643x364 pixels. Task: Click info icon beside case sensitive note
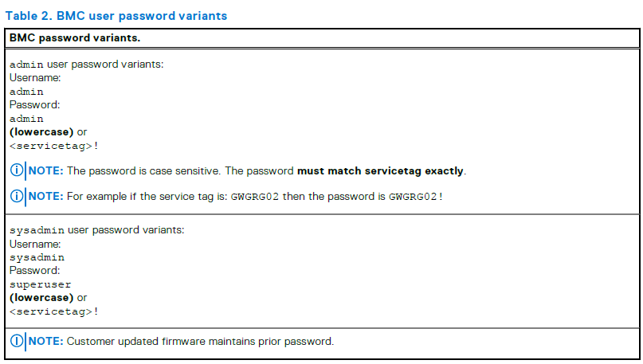pos(17,171)
